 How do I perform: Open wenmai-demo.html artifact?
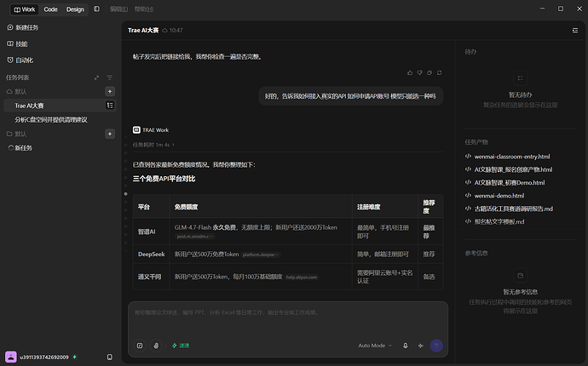point(494,196)
